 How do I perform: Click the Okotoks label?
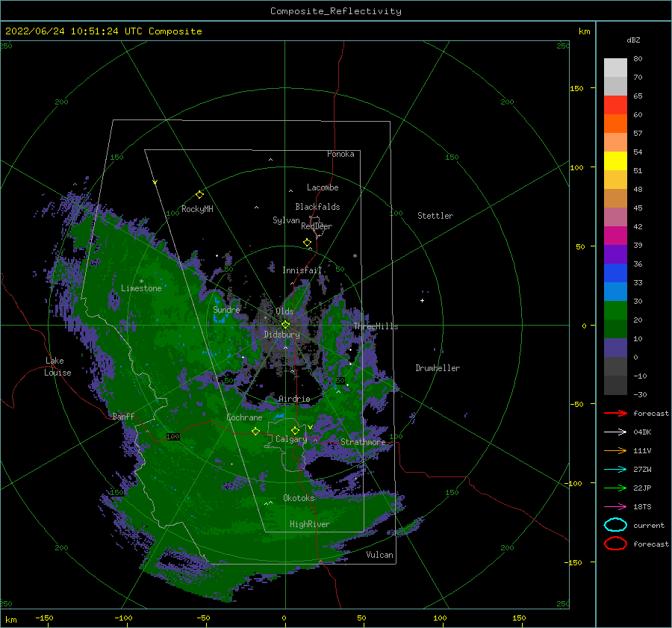299,497
